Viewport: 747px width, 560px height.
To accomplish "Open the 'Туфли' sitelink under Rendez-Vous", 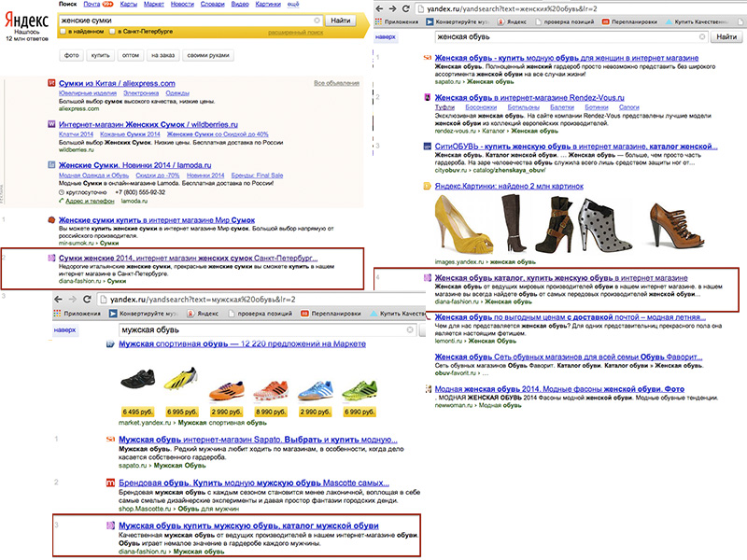I will [x=445, y=107].
